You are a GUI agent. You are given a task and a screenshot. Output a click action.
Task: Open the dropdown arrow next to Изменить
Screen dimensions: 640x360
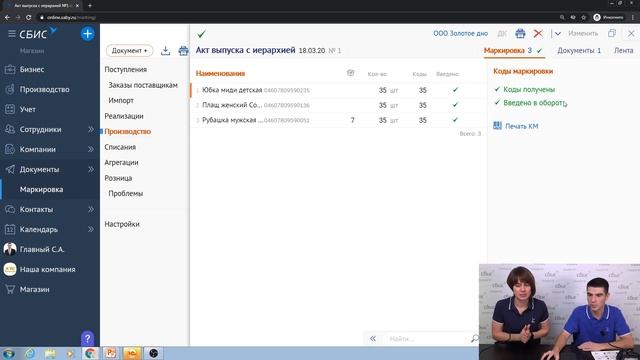tap(558, 33)
